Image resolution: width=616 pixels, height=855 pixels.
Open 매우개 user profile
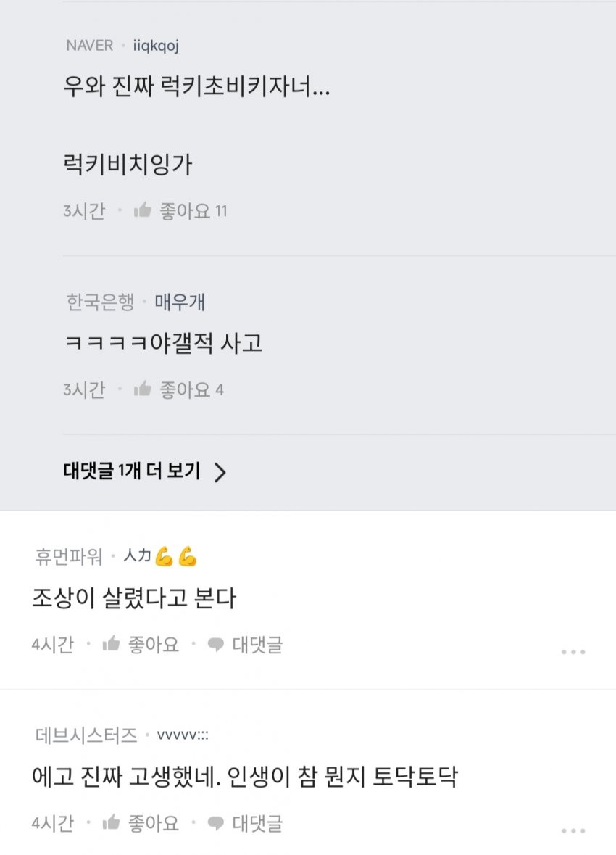(180, 302)
